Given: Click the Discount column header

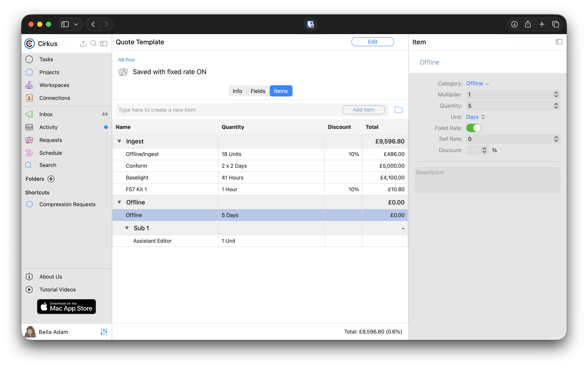Looking at the screenshot, I should (339, 127).
